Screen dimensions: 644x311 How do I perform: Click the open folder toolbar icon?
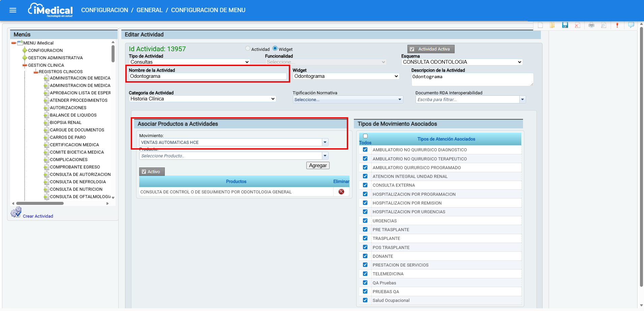[x=552, y=25]
